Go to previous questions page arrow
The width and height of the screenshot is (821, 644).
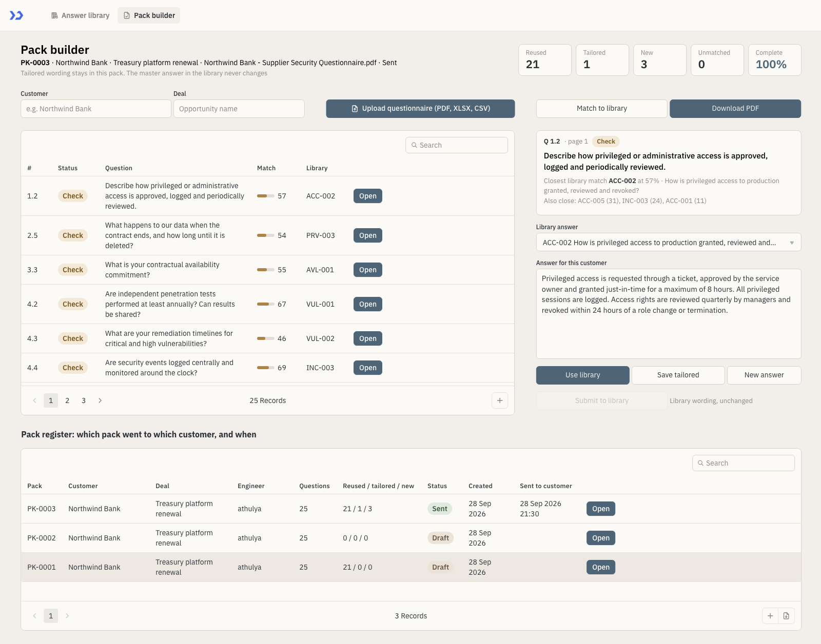(34, 400)
